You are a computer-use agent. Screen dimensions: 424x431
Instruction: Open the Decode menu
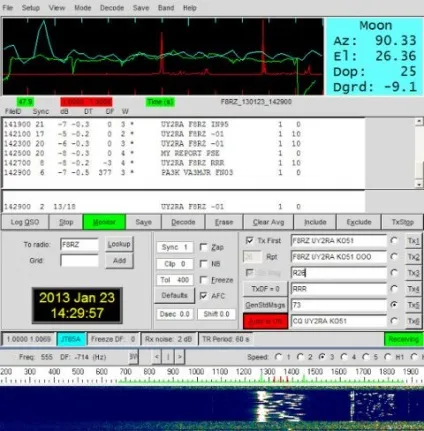112,8
